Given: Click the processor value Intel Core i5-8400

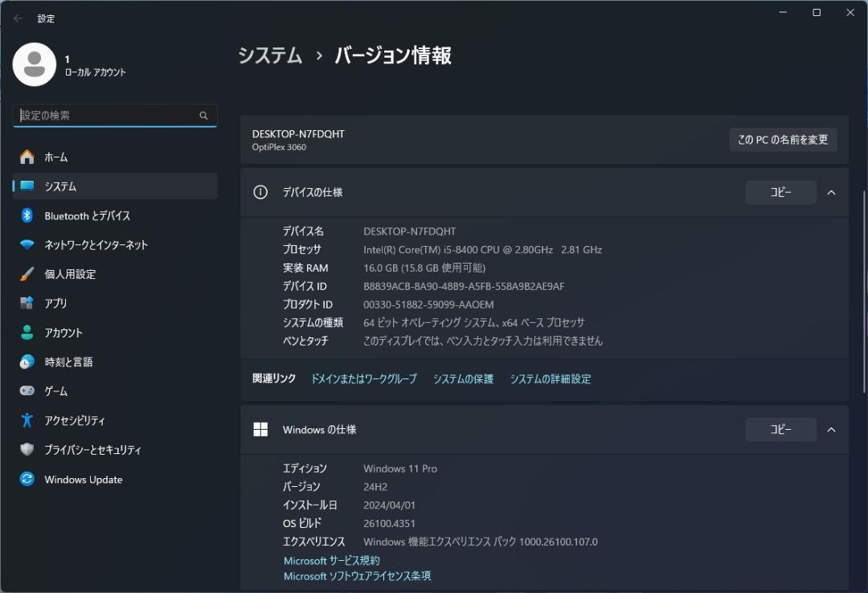Looking at the screenshot, I should tap(482, 250).
